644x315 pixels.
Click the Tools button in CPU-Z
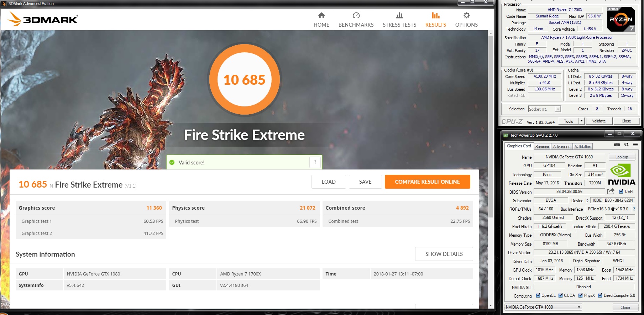point(569,121)
